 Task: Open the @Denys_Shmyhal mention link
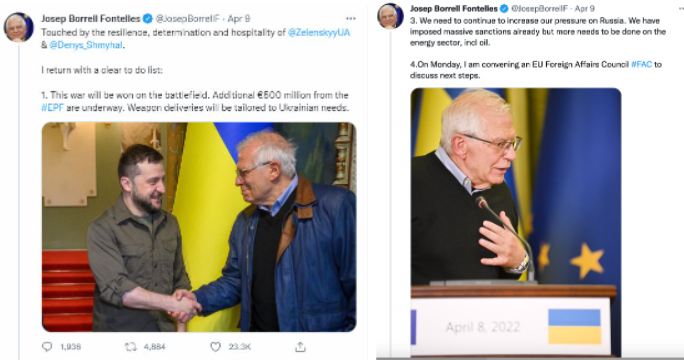[x=86, y=45]
